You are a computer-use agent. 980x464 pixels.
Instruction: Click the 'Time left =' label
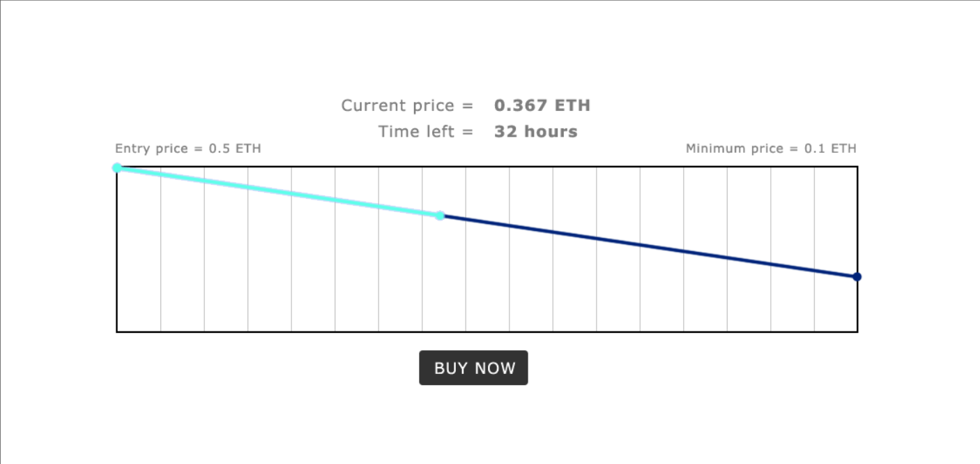click(x=426, y=131)
